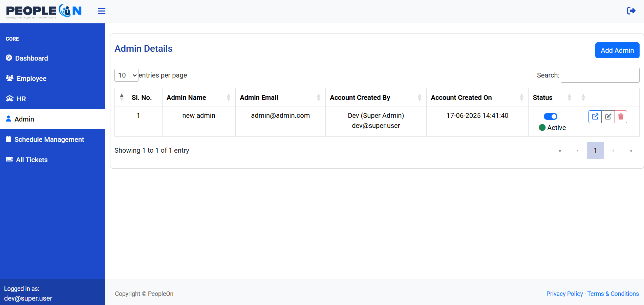
Task: Toggle the hamburger sidebar menu icon
Action: (x=102, y=11)
